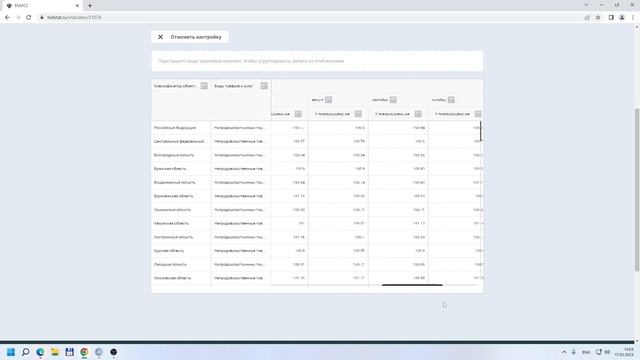Viewport: 640px width, 360px height.
Task: Open filter icon of К предыдущему under август
Action: [x=358, y=114]
